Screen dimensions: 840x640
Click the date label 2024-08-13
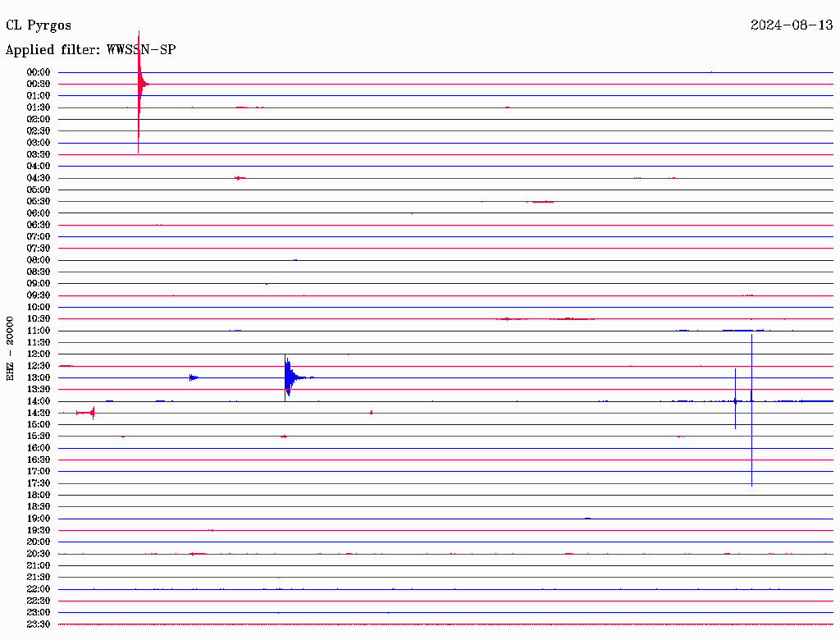point(792,25)
